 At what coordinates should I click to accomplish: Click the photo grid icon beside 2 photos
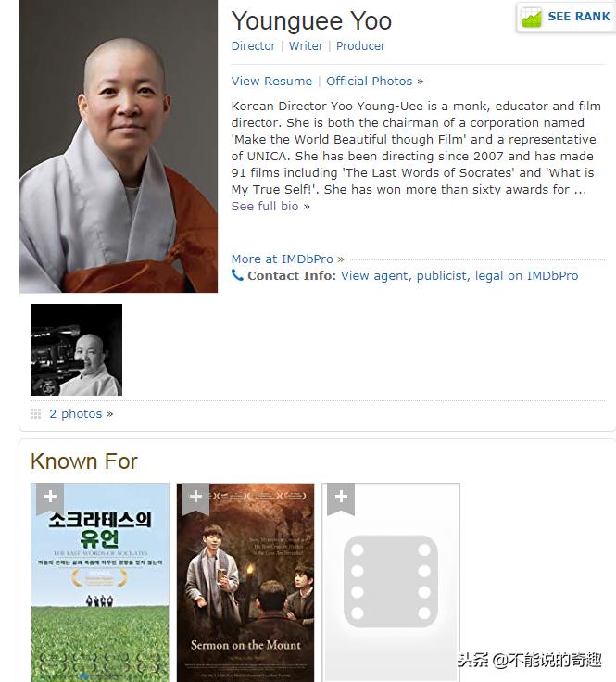pos(35,413)
